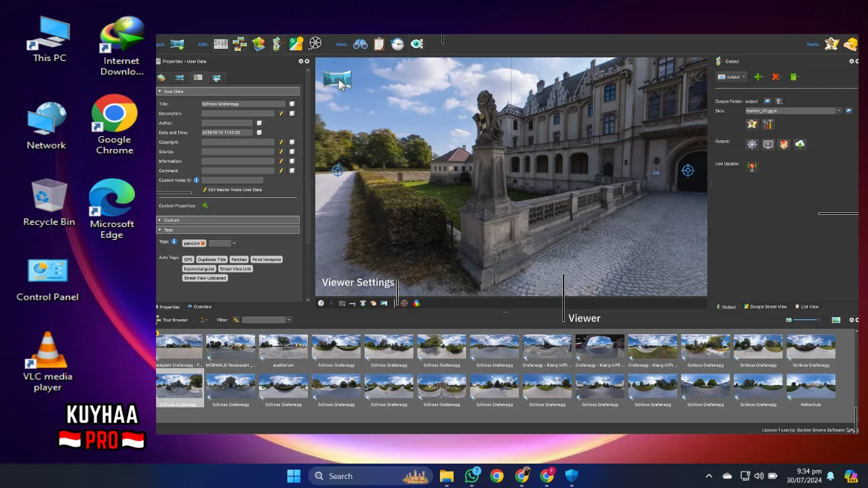Click the info icon next to Tags
Viewport: 868px width, 488px height.
tap(174, 242)
